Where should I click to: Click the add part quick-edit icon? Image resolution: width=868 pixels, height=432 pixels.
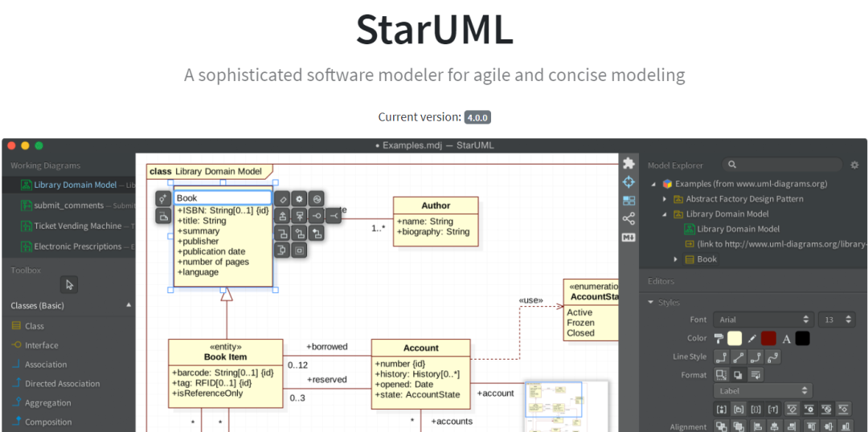coord(300,250)
